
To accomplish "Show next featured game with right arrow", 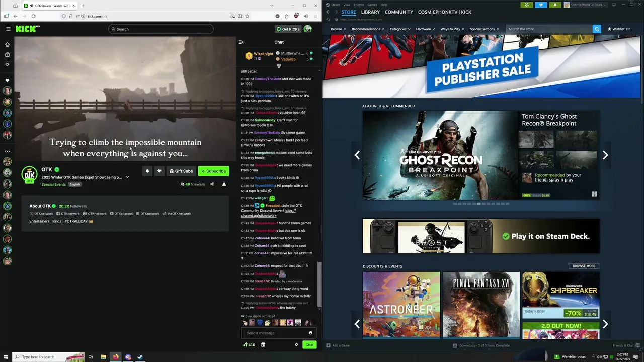I will point(605,155).
